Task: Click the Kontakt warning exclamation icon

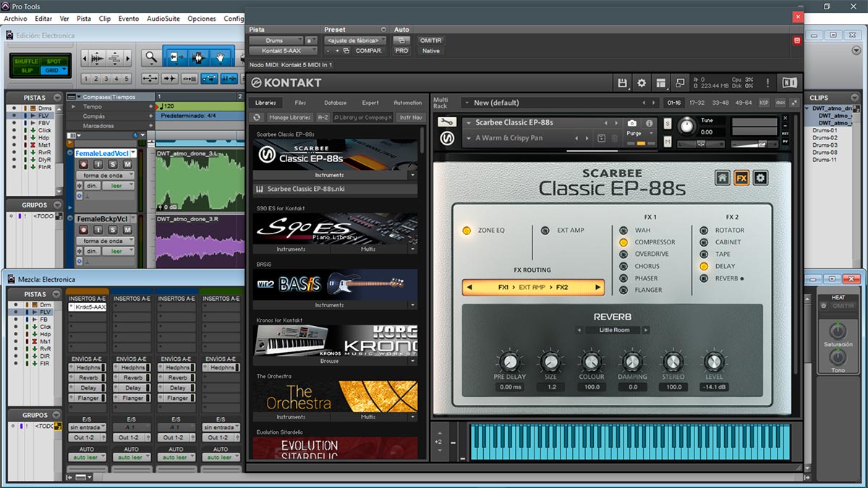Action: (767, 83)
